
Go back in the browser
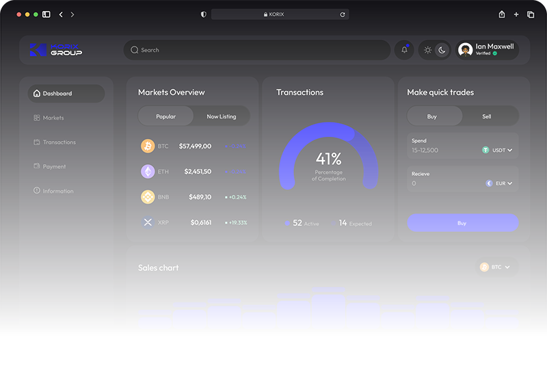coord(61,14)
